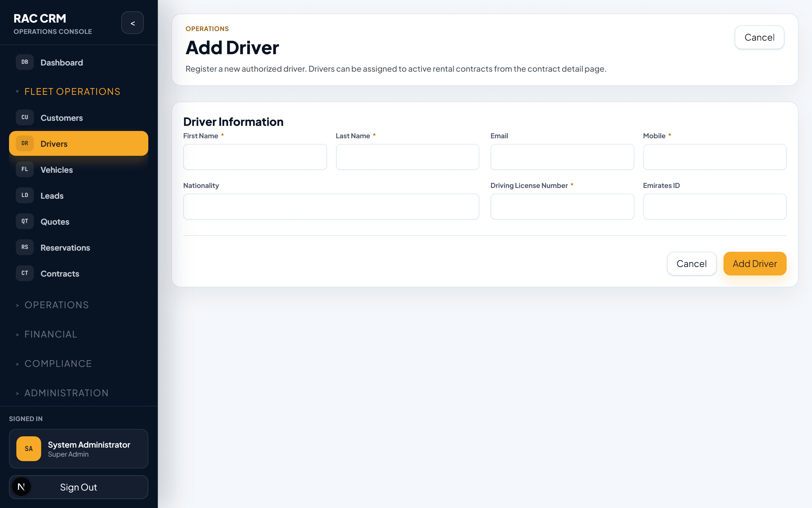The height and width of the screenshot is (508, 812).
Task: Click the SIGNED IN label
Action: click(26, 419)
